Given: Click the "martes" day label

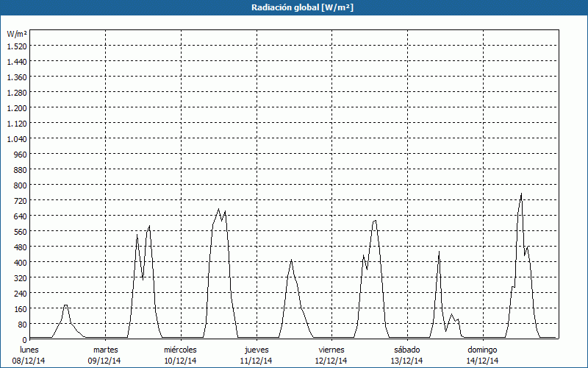Looking at the screenshot, I should click(x=106, y=349).
